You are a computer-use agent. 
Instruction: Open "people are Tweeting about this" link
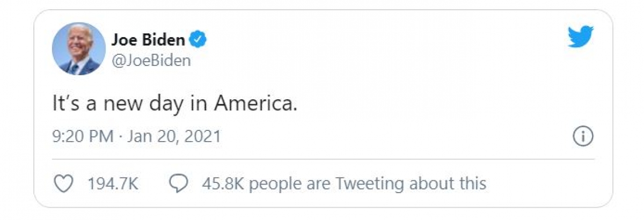[368, 184]
